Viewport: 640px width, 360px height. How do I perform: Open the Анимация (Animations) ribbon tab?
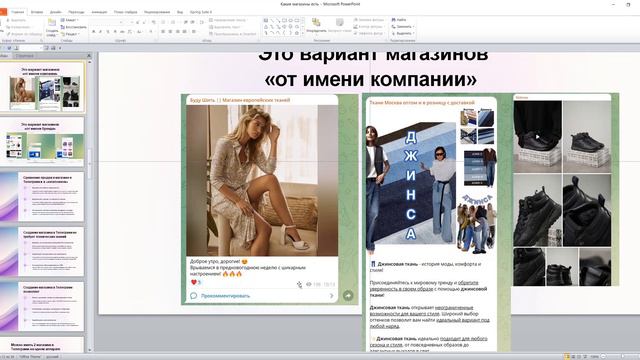99,12
